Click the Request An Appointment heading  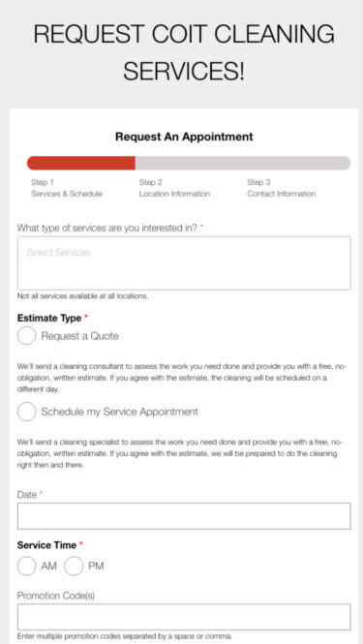tap(184, 137)
